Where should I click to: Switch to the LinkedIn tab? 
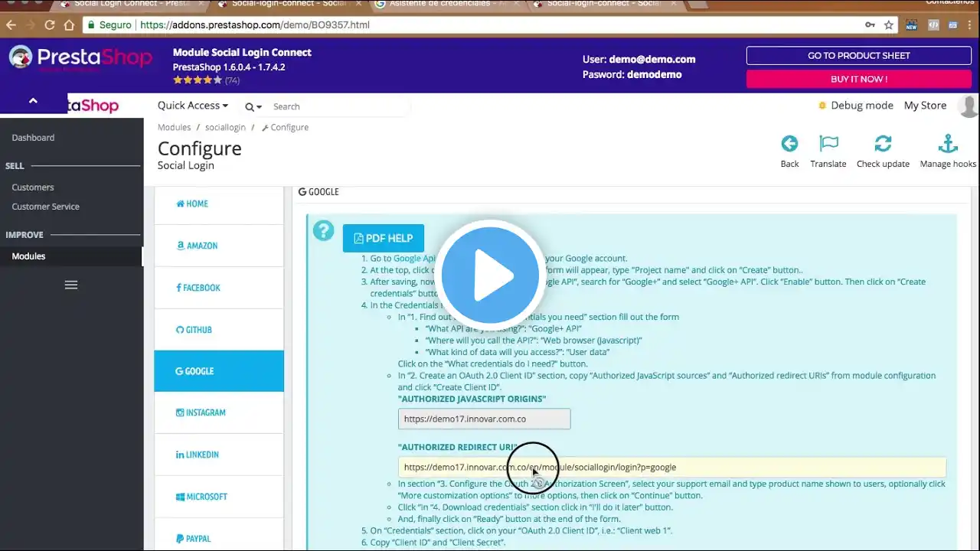point(219,455)
